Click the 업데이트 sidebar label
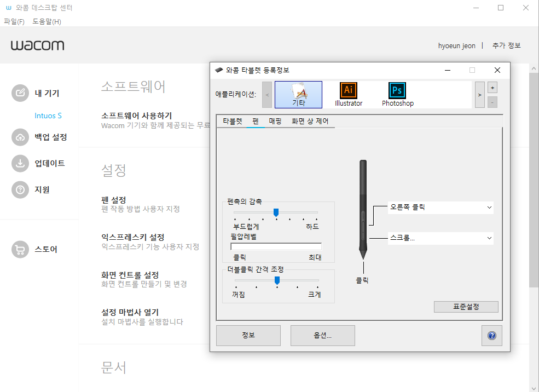 coord(50,163)
